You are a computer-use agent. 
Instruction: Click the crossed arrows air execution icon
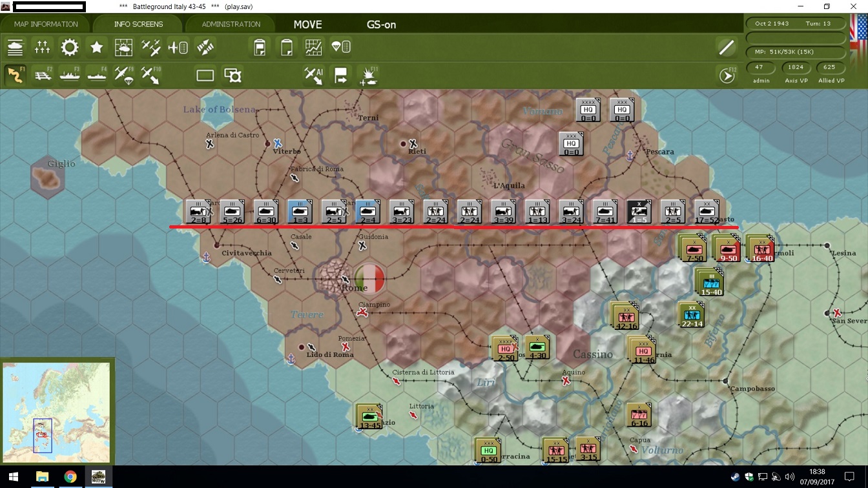[205, 47]
